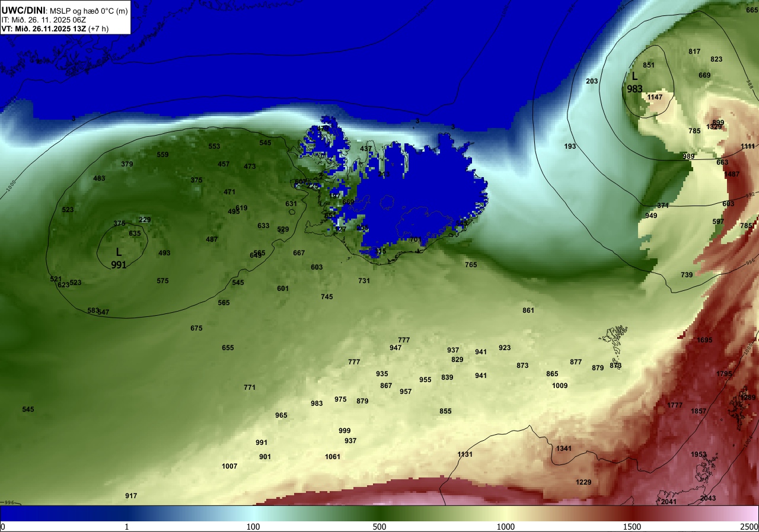Select the L 991 low pressure marker
This screenshot has height=532, width=759.
pos(119,258)
